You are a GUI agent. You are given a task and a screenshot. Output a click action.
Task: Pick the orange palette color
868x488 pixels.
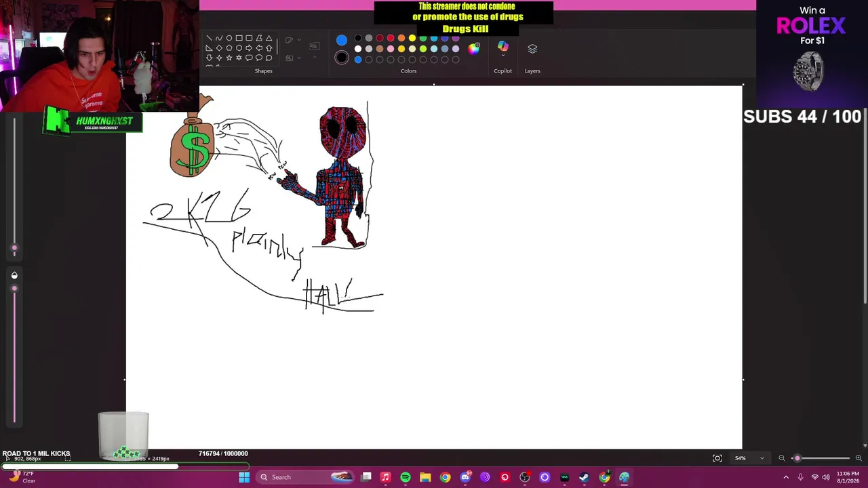point(401,38)
